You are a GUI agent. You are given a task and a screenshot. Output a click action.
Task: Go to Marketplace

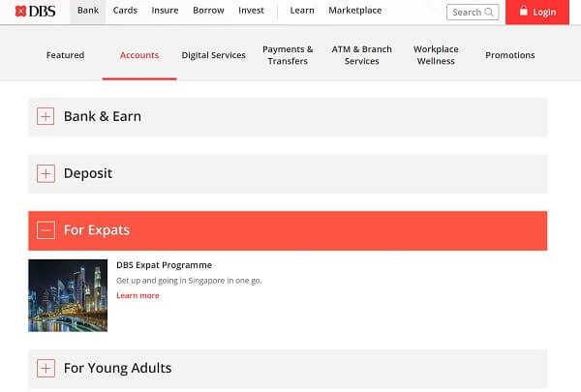(x=355, y=11)
